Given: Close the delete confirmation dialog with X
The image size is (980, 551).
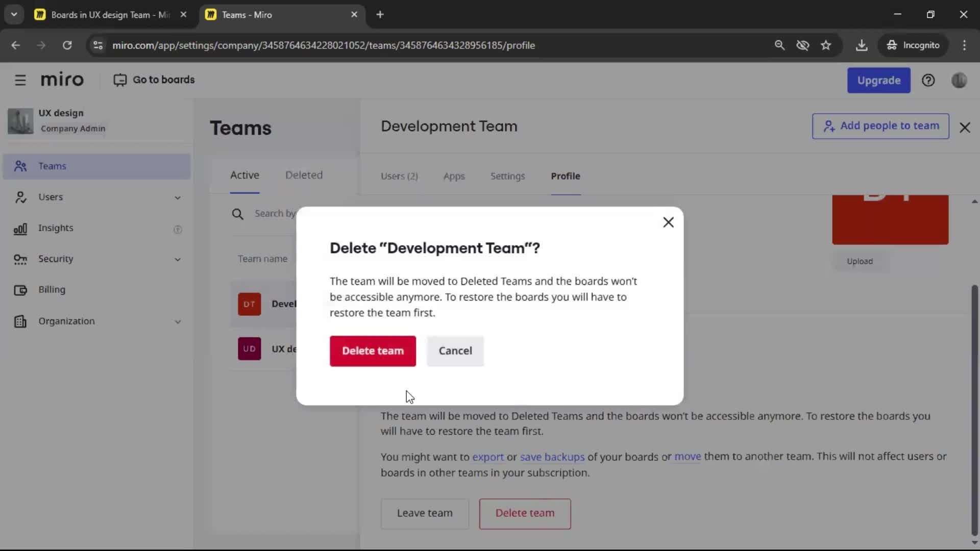Looking at the screenshot, I should point(668,222).
